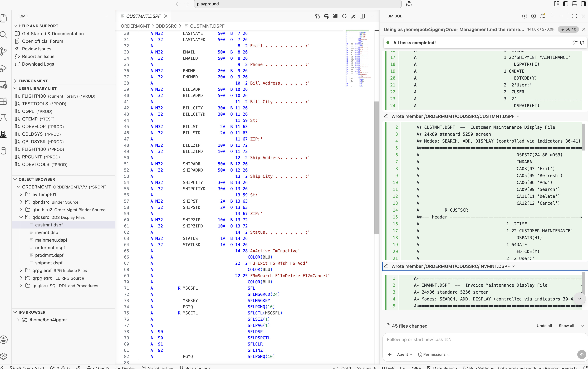Image resolution: width=588 pixels, height=369 pixels.
Task: Click Show all changed files
Action: point(567,326)
